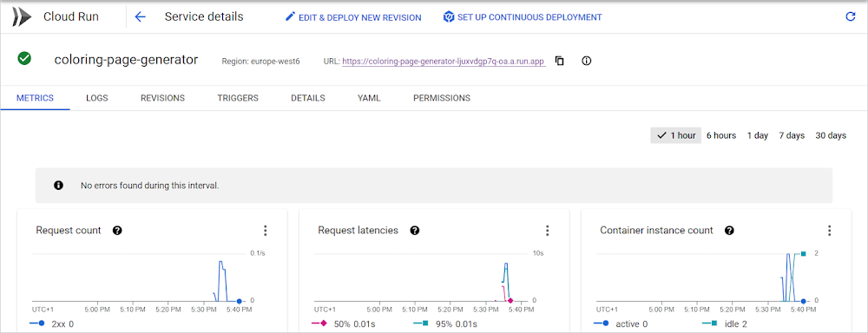Open Container instance count options menu
This screenshot has height=333, width=868.
click(829, 231)
